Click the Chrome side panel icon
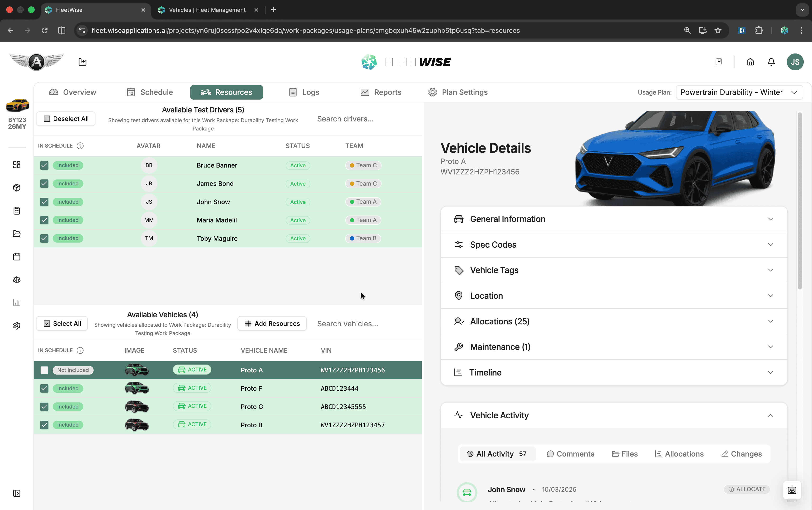This screenshot has height=510, width=812. [x=62, y=30]
